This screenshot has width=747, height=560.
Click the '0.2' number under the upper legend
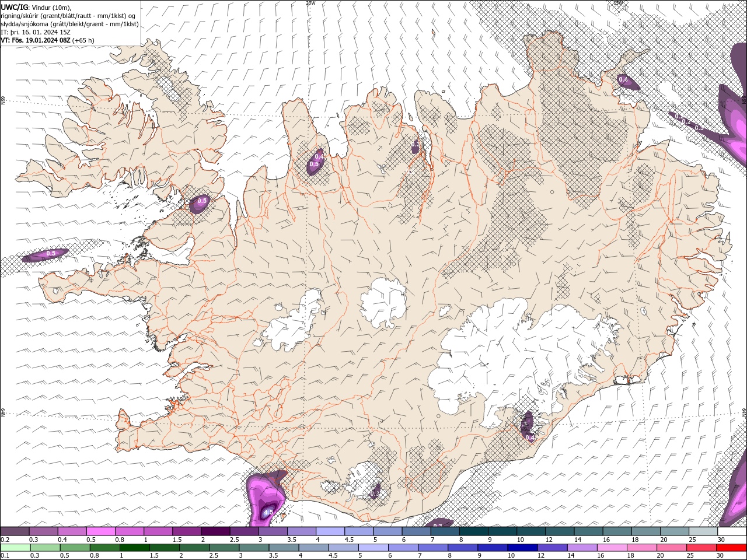click(x=5, y=540)
